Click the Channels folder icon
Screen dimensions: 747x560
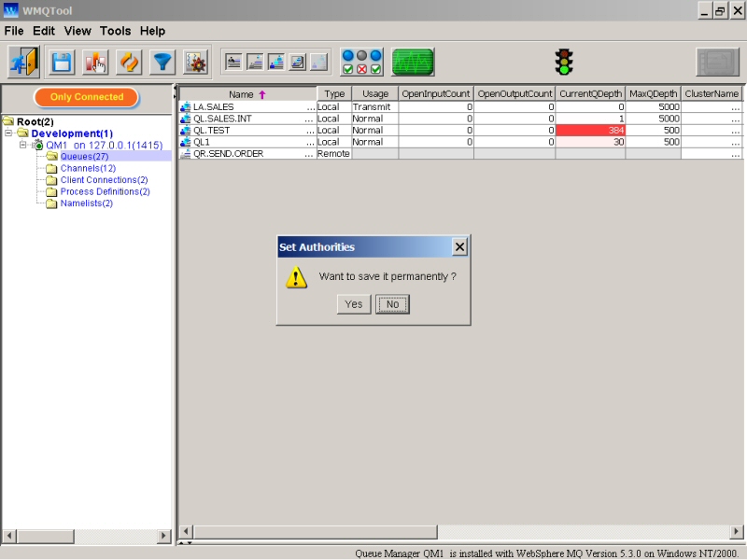[51, 169]
